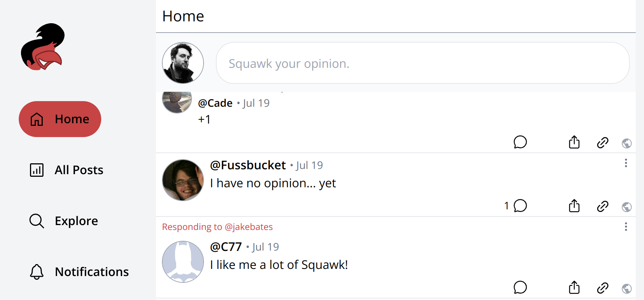644x300 pixels.
Task: Click globe icon on @Cade's post
Action: tap(626, 143)
